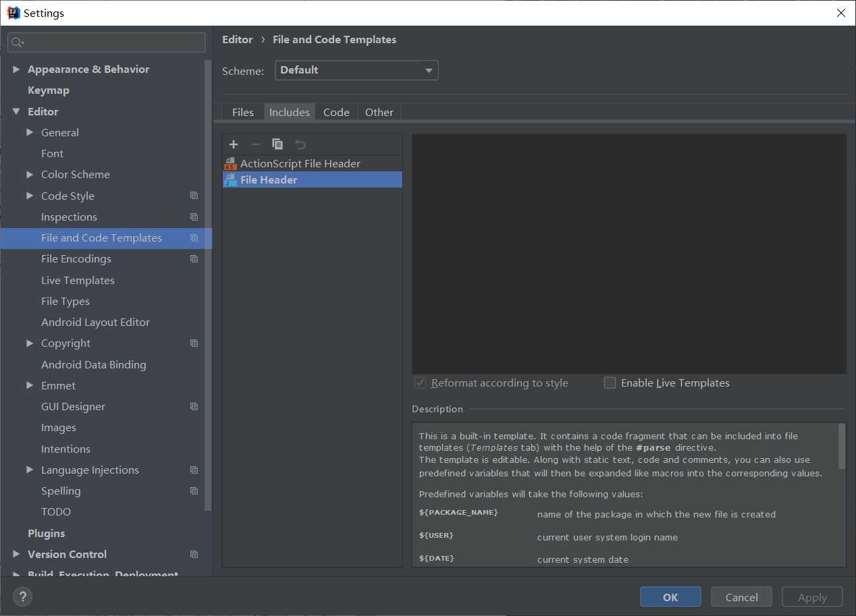
Task: Click the remove template minus icon
Action: pyautogui.click(x=255, y=144)
